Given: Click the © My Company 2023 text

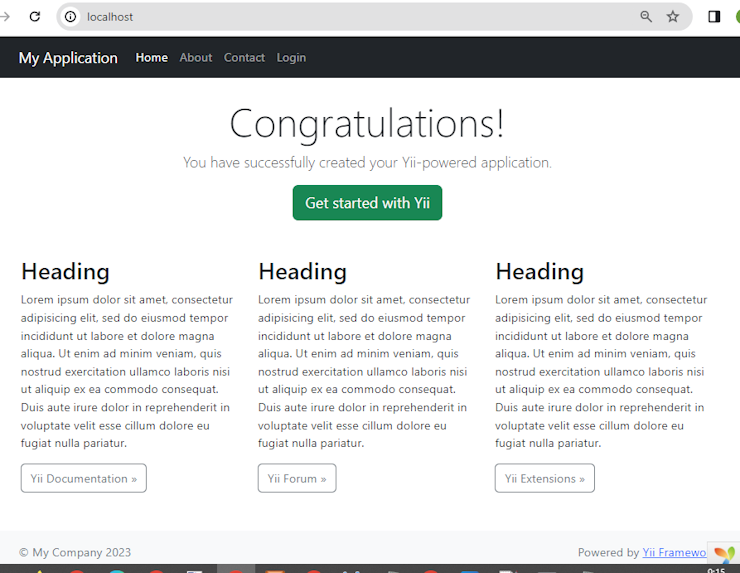Looking at the screenshot, I should (x=75, y=552).
